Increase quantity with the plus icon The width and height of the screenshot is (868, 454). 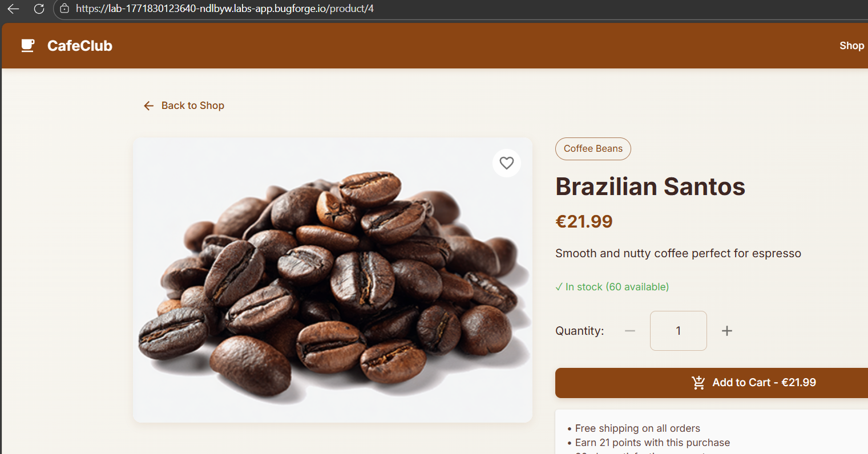(727, 331)
